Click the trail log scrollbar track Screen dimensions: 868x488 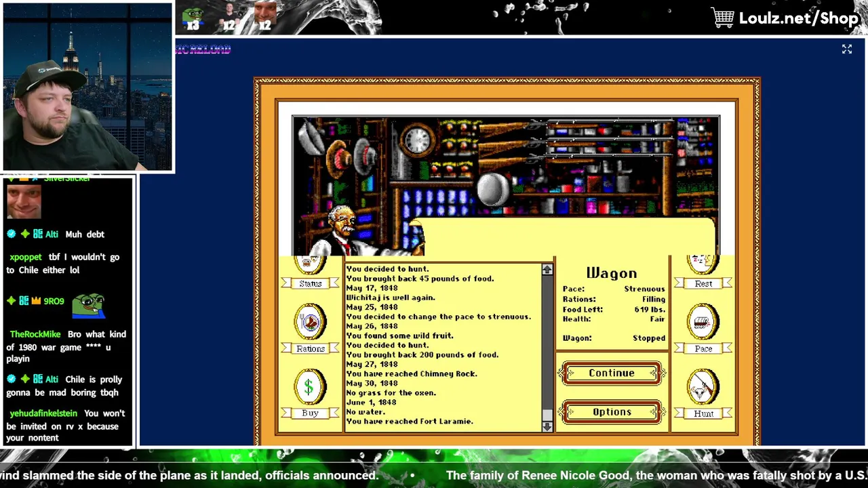click(547, 348)
